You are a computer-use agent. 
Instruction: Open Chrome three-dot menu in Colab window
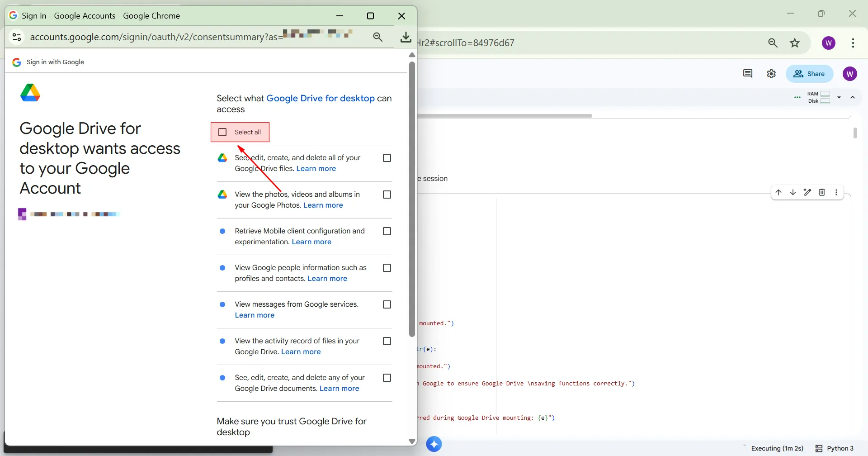(853, 43)
